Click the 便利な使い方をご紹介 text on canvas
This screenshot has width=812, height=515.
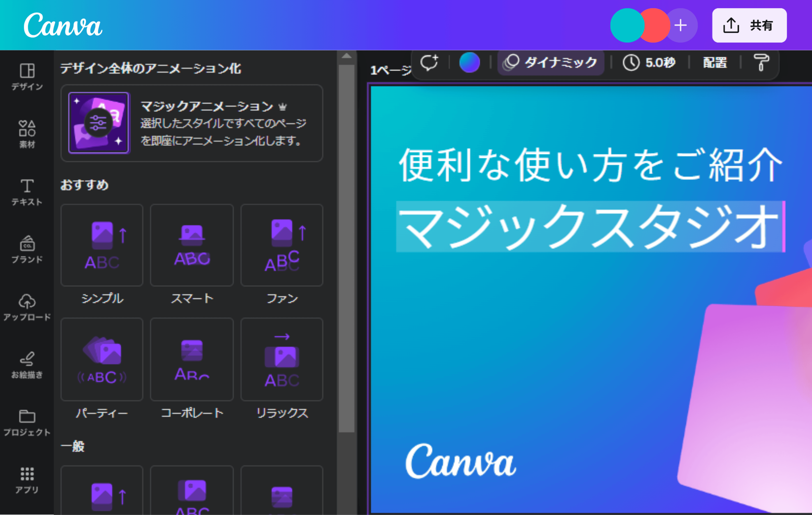click(x=591, y=165)
